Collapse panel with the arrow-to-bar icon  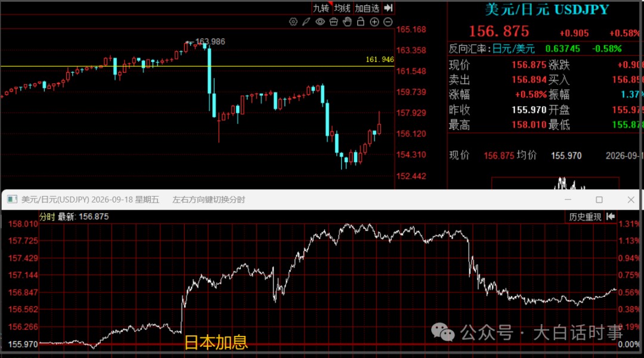pyautogui.click(x=388, y=8)
